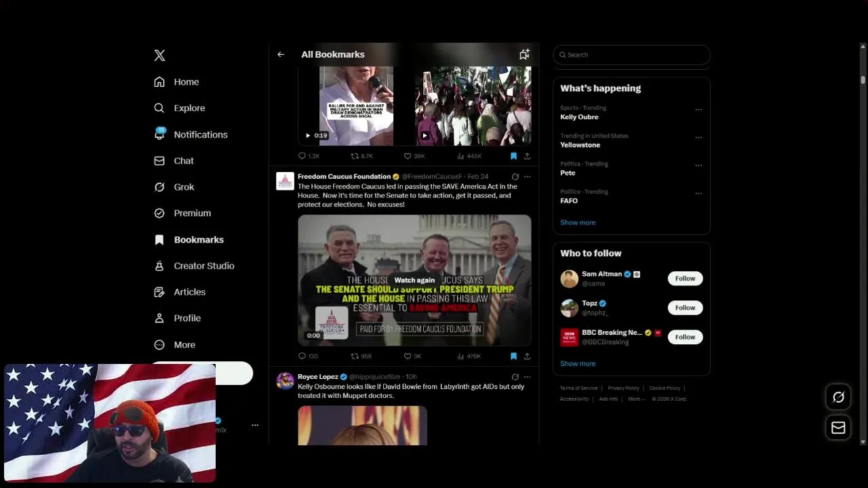Follow BBC Breaking News
Screen dimensions: 868x488
[x=685, y=337]
